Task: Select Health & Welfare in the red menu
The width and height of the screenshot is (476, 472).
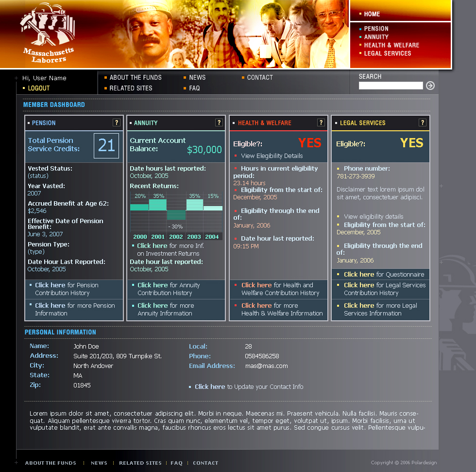Action: [x=391, y=45]
